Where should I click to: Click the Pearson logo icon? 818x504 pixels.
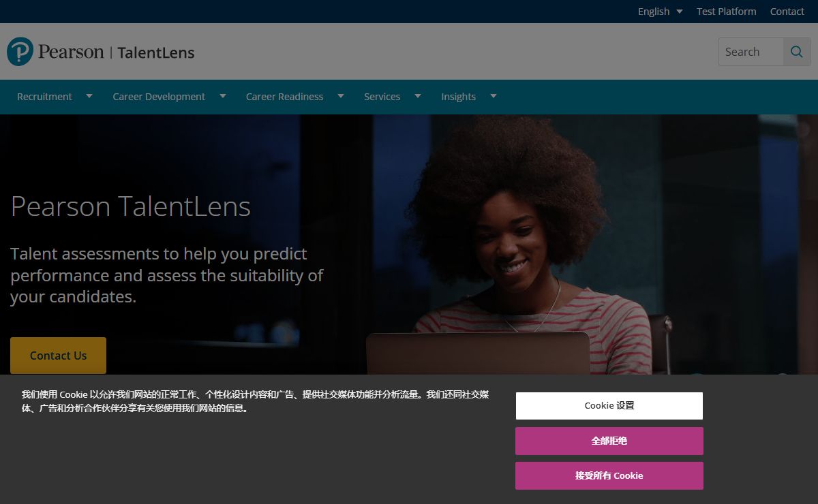20,52
